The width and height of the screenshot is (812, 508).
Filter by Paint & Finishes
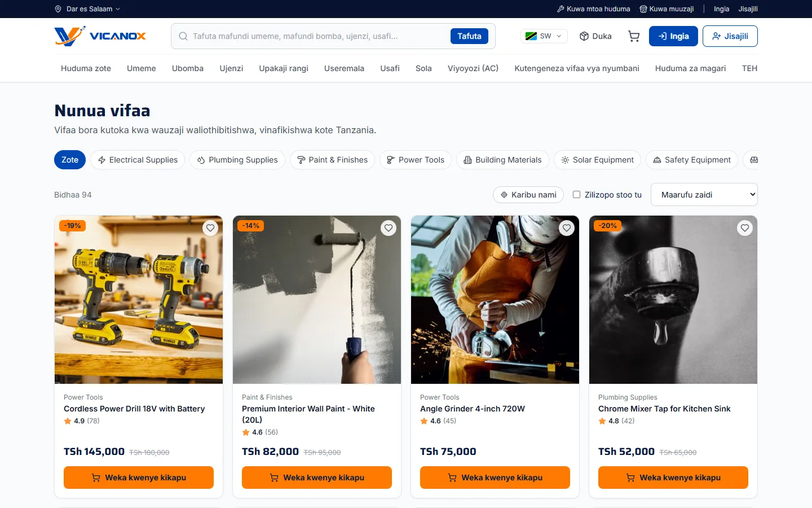point(332,160)
